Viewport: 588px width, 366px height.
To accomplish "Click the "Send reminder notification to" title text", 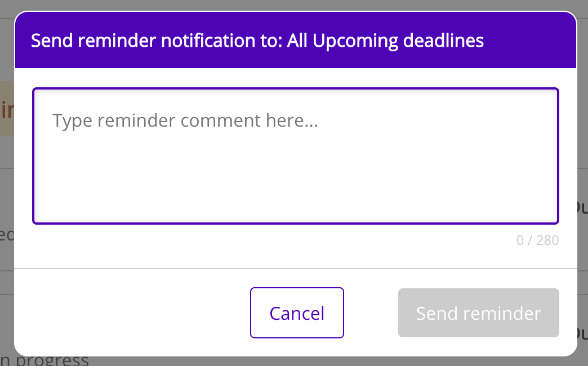I will coord(157,41).
